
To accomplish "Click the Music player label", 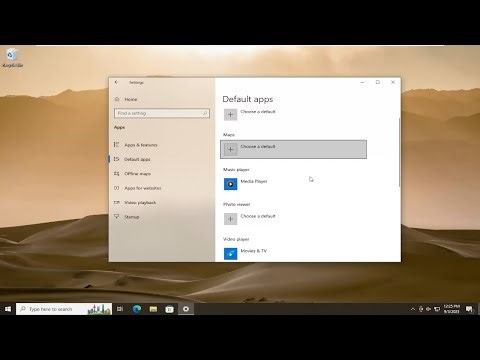I will pos(236,170).
